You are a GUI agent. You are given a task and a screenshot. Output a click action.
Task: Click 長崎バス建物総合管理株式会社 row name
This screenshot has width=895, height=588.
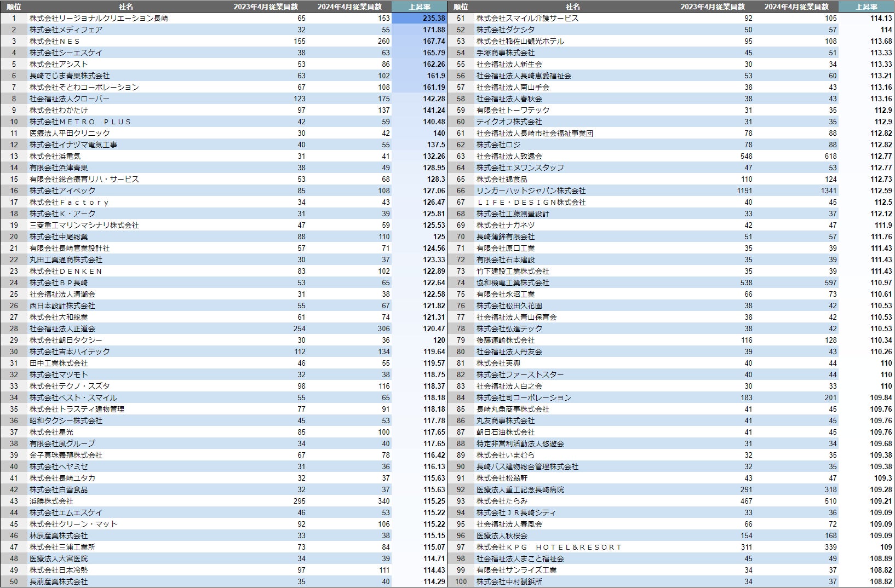click(527, 466)
